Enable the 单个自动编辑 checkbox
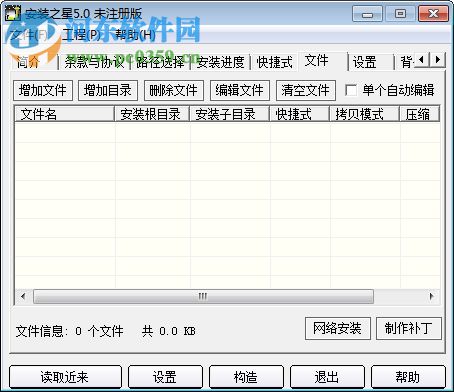The height and width of the screenshot is (392, 454). (351, 90)
